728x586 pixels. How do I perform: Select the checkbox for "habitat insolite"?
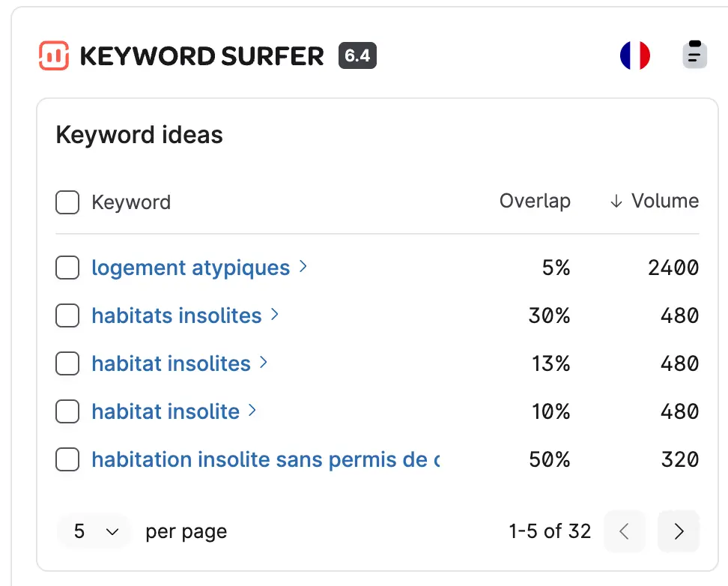[67, 411]
